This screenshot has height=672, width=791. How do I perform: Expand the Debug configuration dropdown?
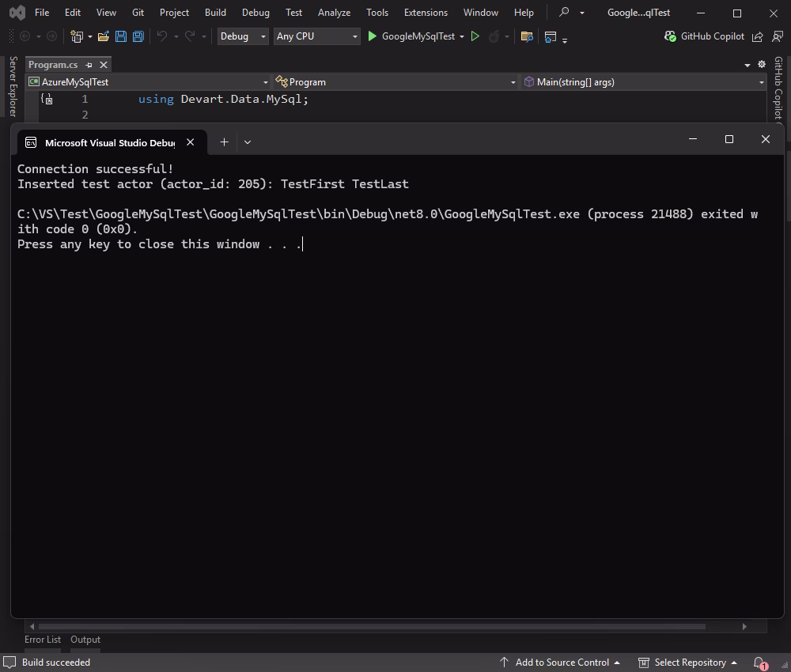(243, 36)
